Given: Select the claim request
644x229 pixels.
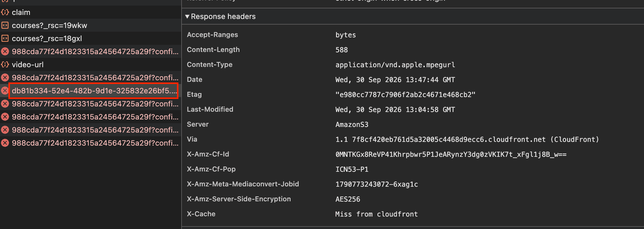Looking at the screenshot, I should click(x=90, y=12).
